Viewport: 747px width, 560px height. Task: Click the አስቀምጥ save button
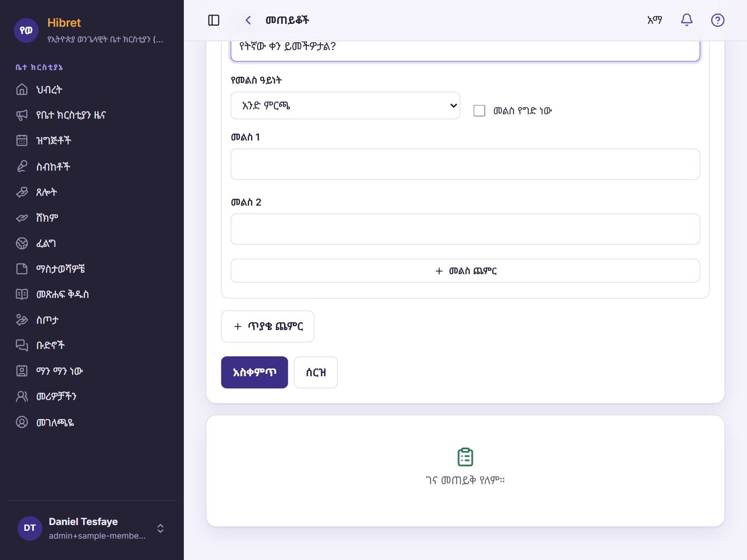[254, 372]
